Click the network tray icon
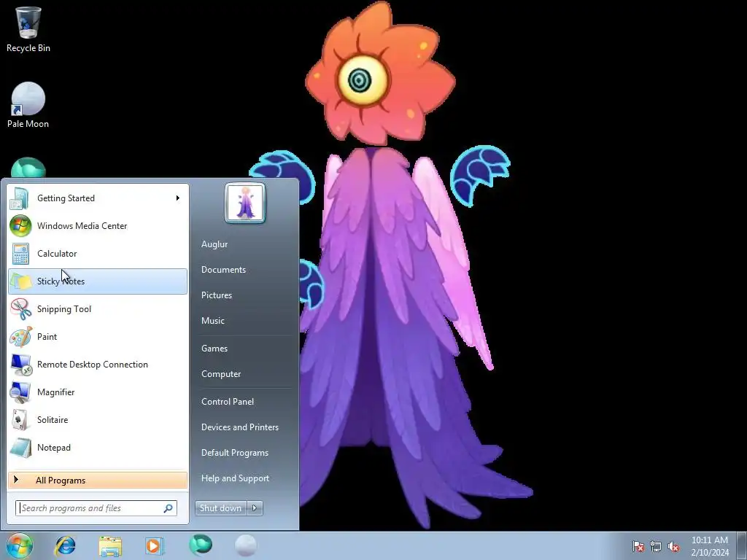 [x=656, y=546]
